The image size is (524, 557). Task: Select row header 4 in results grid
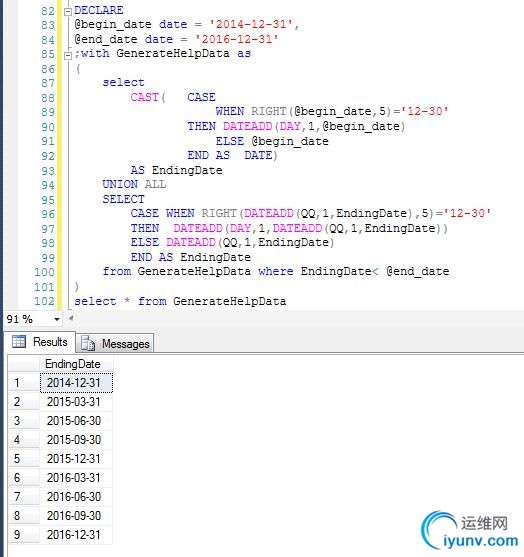click(24, 440)
